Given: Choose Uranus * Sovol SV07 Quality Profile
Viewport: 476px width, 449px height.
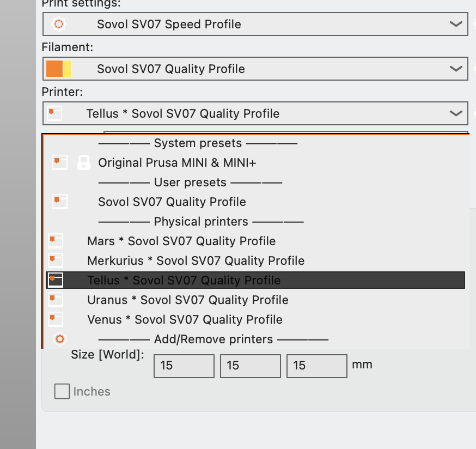Looking at the screenshot, I should pyautogui.click(x=255, y=300).
